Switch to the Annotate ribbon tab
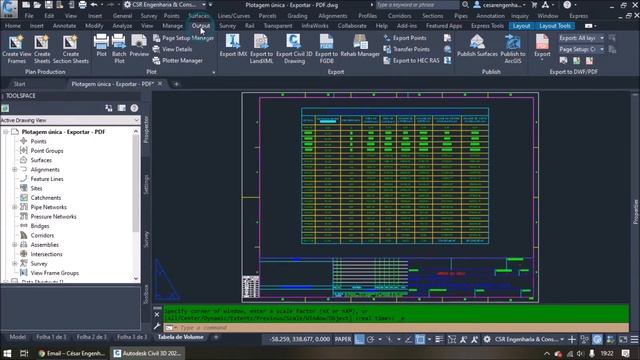640x360 pixels. click(64, 26)
